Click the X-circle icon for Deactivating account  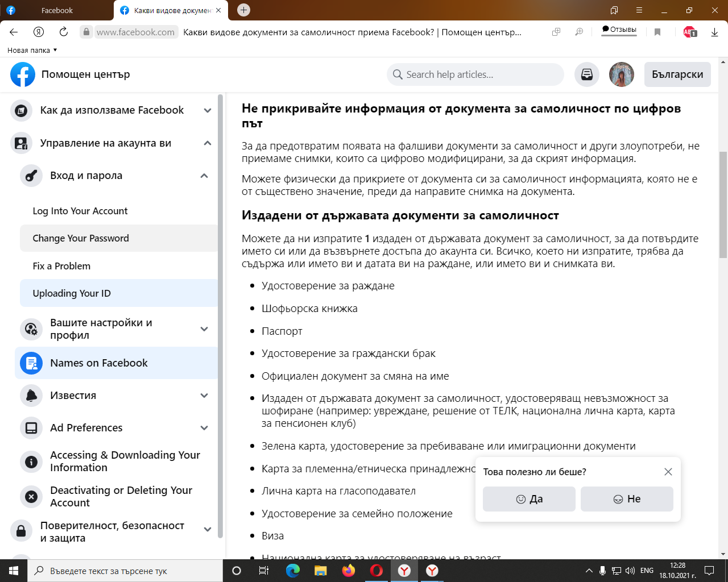31,497
